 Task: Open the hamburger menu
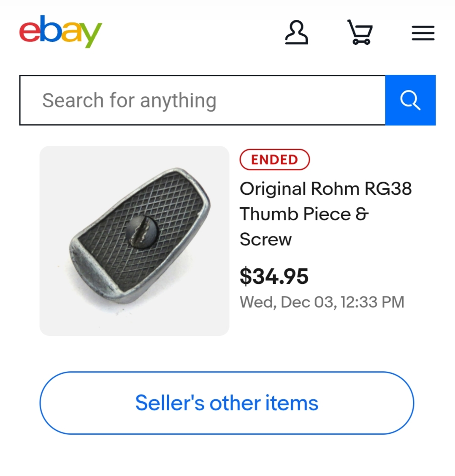click(x=423, y=33)
